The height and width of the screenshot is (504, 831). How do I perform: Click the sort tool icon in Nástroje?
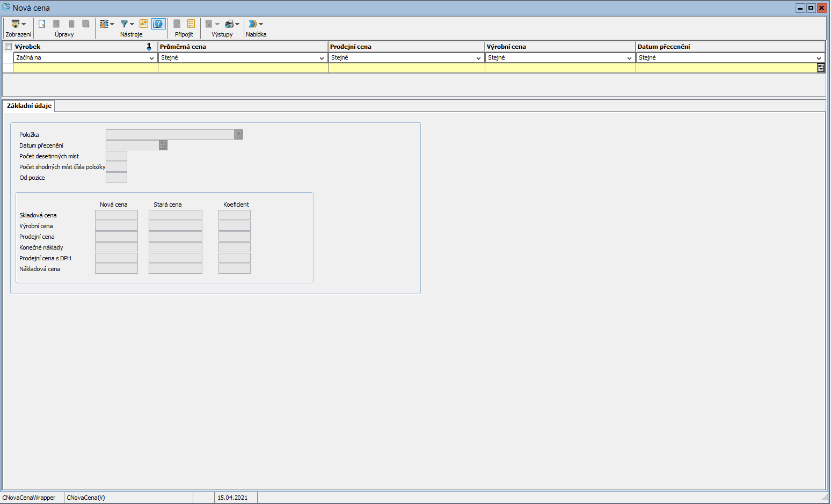point(104,24)
